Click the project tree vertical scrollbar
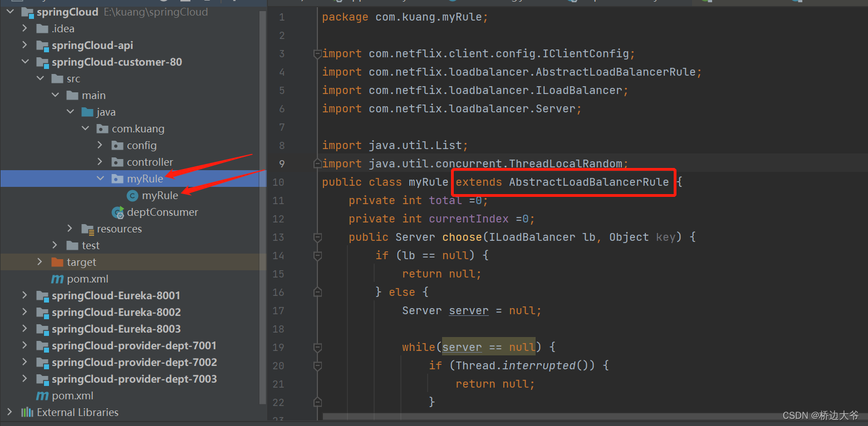 click(x=263, y=209)
